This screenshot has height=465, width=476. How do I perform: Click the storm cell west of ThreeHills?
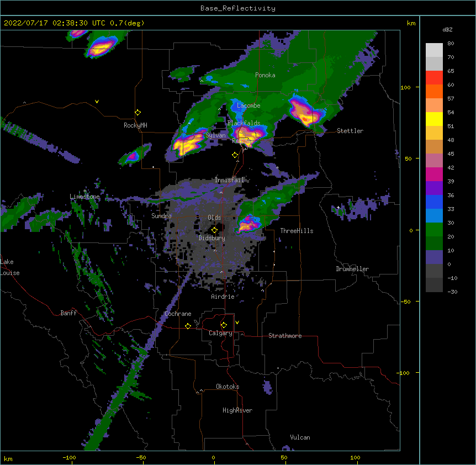click(248, 224)
